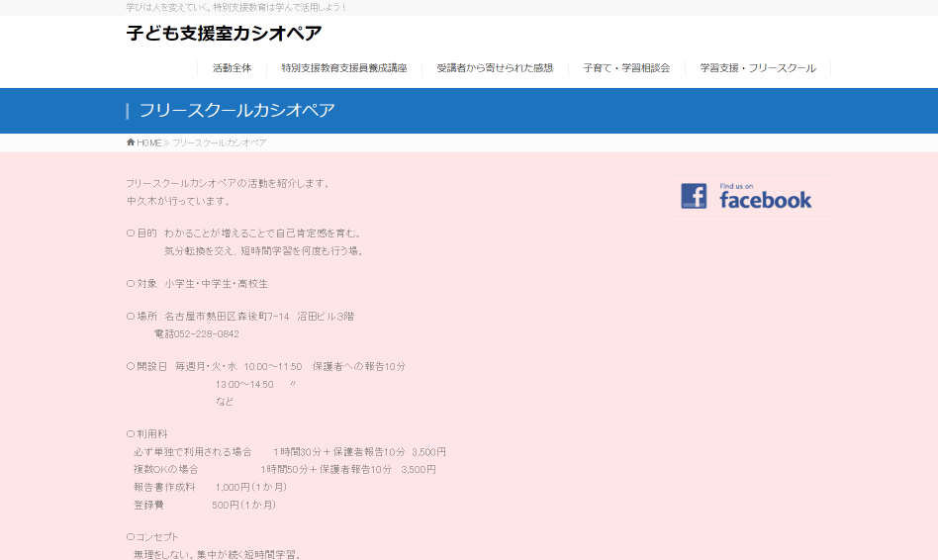This screenshot has height=560, width=938.
Task: Click the 必ず単独で利用される場合 fee line
Action: click(290, 452)
